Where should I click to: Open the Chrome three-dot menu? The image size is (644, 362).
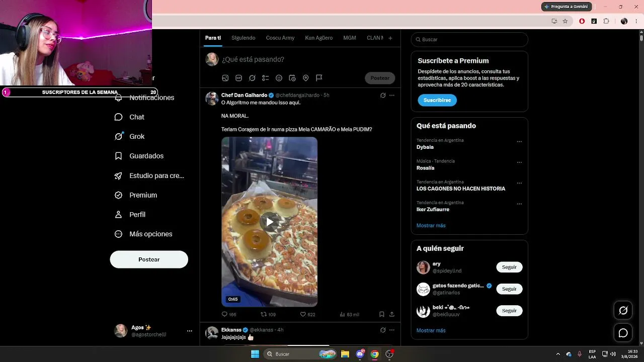point(636,21)
